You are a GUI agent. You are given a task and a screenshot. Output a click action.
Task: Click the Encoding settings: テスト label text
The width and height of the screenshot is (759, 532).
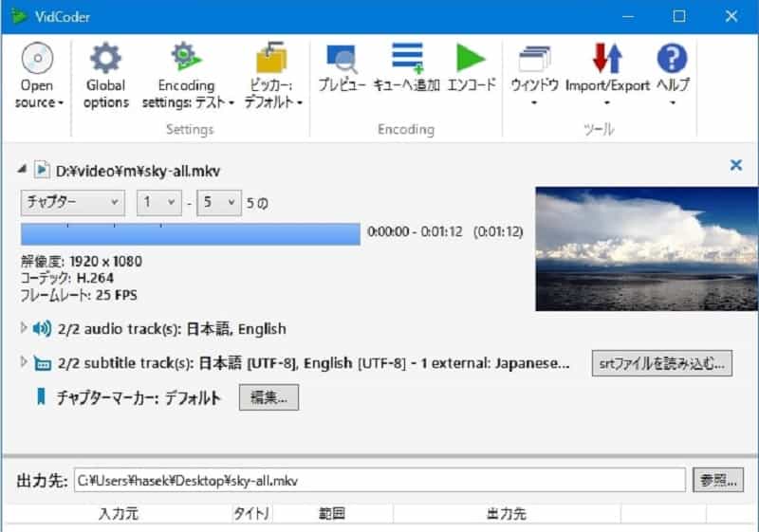[x=184, y=94]
